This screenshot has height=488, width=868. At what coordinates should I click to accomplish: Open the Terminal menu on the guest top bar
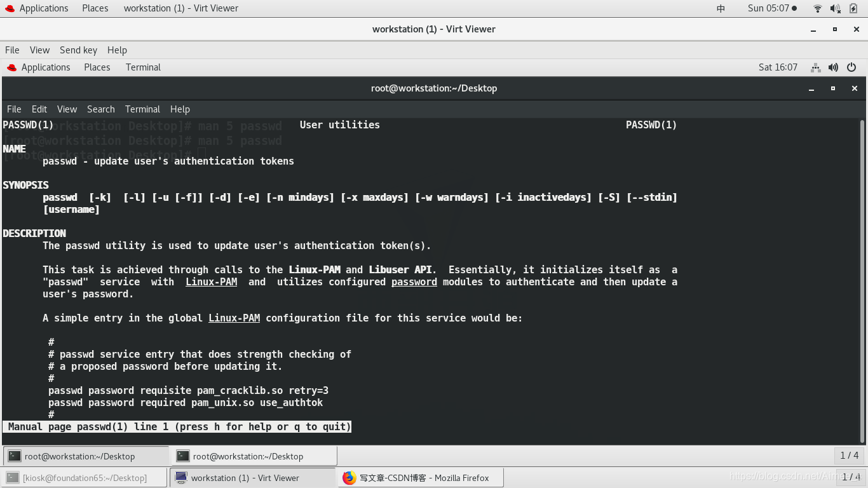[142, 67]
